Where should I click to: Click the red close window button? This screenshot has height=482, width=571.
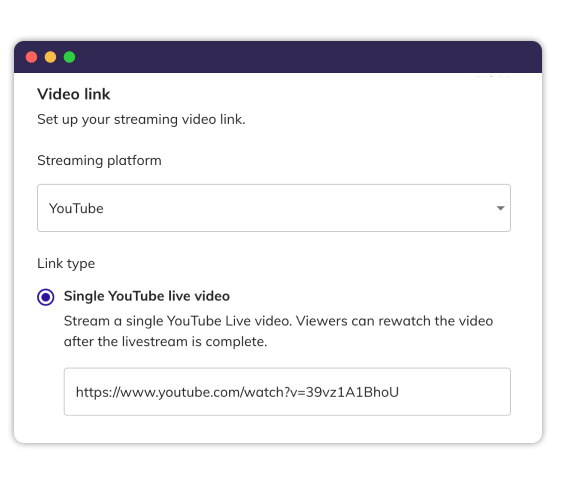[x=32, y=57]
